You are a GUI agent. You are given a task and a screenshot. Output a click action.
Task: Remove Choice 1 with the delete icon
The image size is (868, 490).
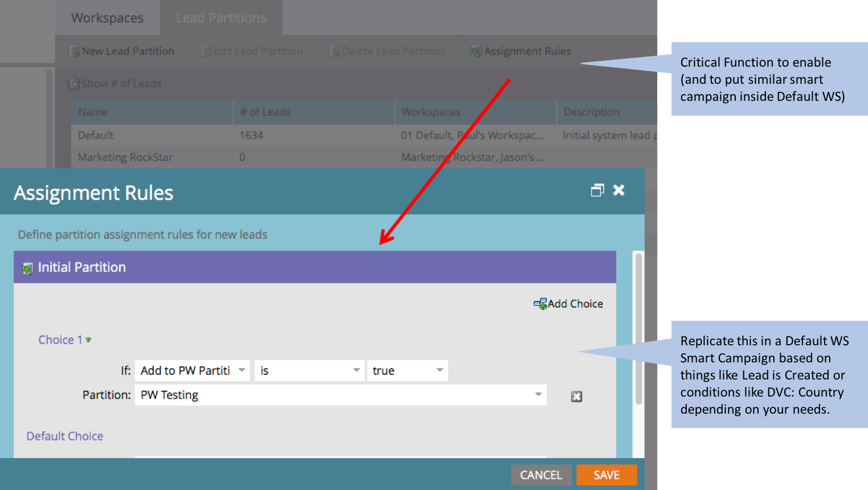[x=576, y=397]
